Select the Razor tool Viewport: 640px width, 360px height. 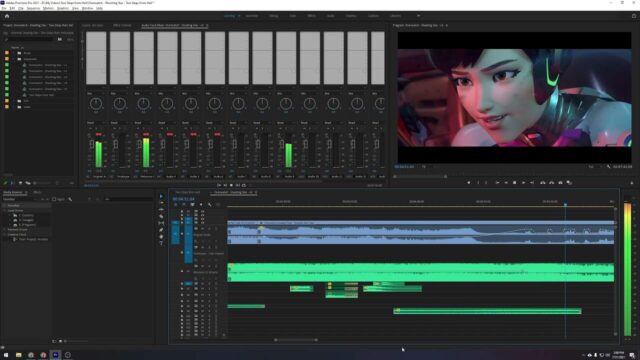161,216
